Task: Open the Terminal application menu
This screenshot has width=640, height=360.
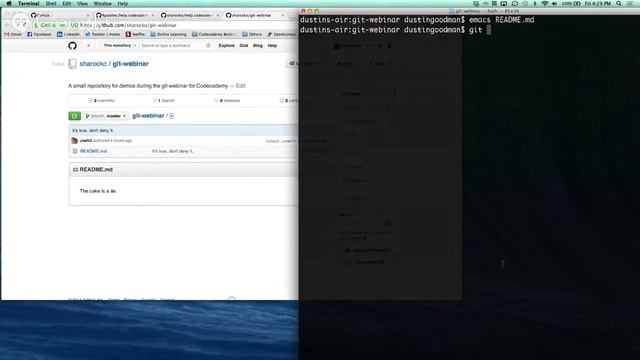Action: (x=29, y=4)
